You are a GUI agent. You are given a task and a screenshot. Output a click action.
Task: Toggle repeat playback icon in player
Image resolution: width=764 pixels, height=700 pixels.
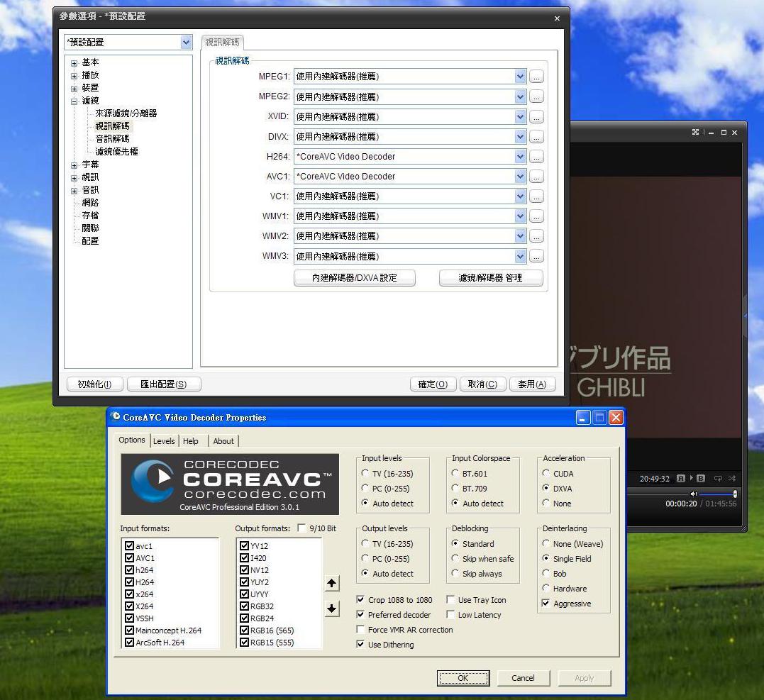point(718,478)
